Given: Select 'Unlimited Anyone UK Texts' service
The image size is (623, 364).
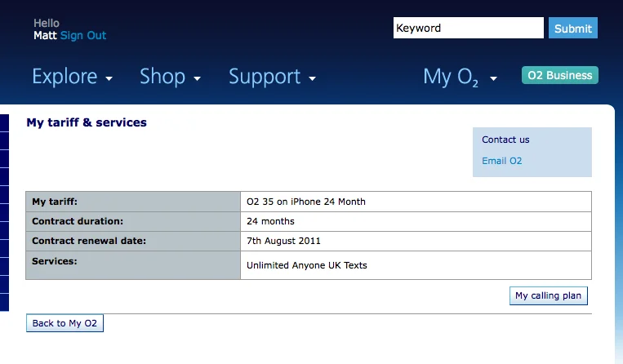Looking at the screenshot, I should pos(307,265).
